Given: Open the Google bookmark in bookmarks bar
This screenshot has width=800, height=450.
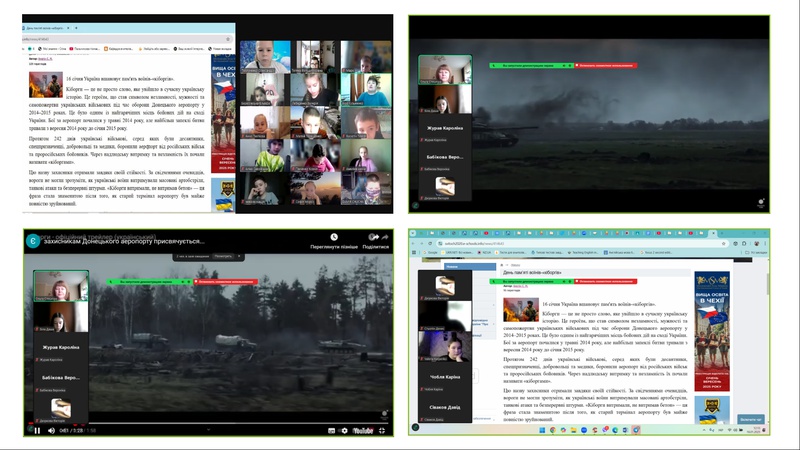Looking at the screenshot, I should coord(430,253).
